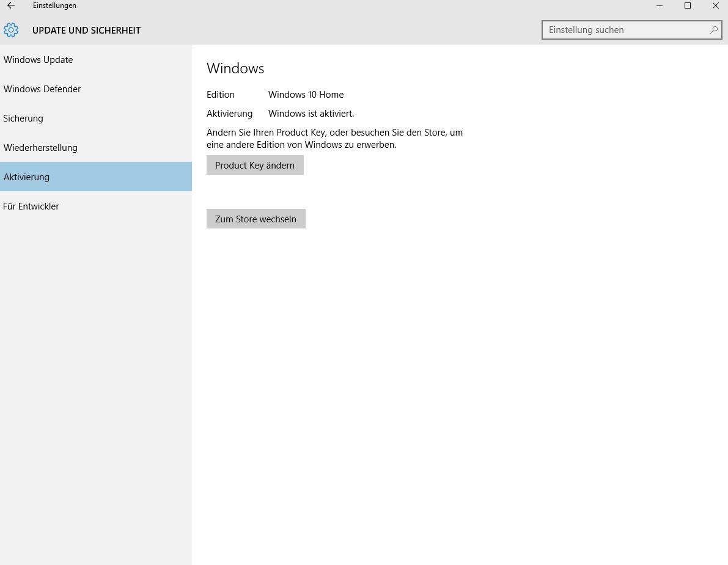
Task: Open Für Entwickler section
Action: click(x=95, y=206)
